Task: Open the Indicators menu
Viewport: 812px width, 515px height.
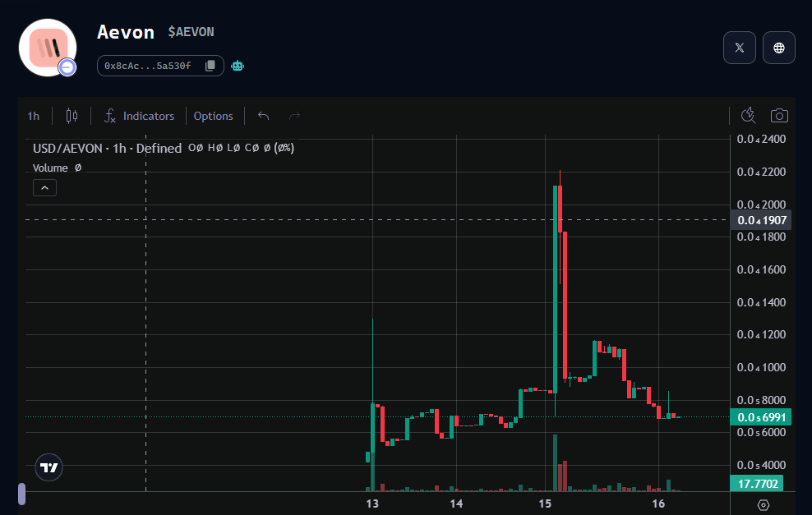Action: click(139, 116)
